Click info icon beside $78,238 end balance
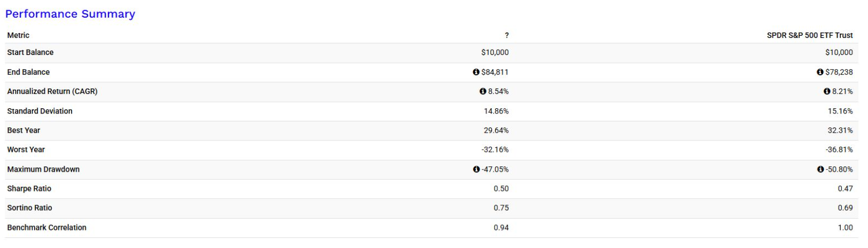 [820, 72]
